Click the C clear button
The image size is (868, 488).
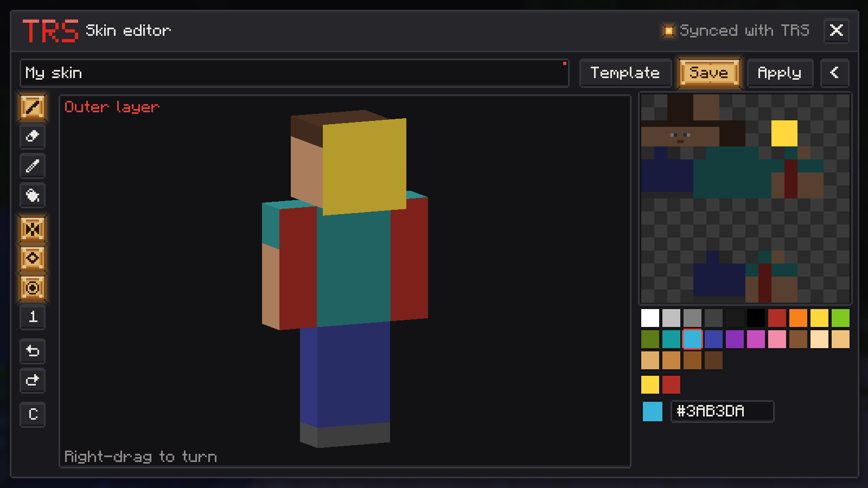[33, 414]
